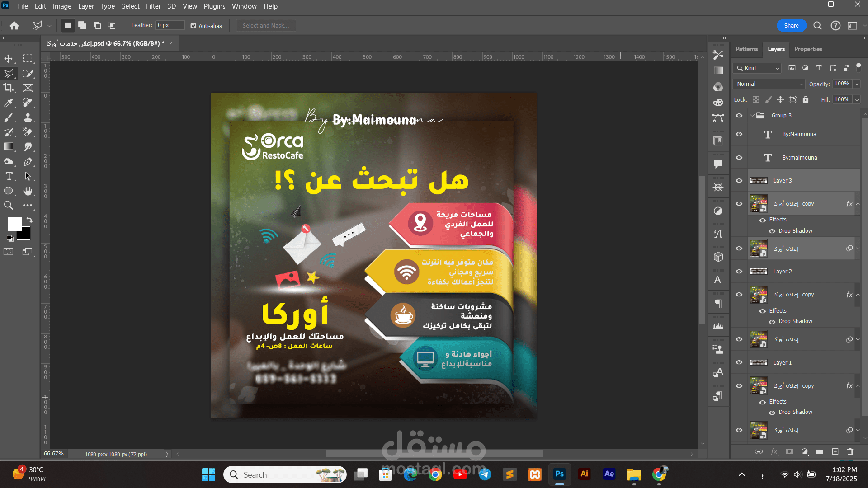
Task: Delete layer with the trash icon
Action: point(850,451)
